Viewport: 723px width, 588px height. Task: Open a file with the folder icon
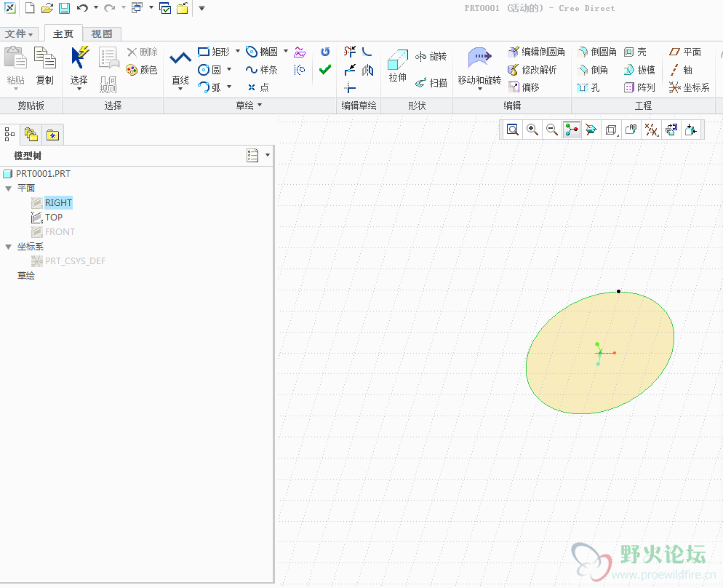47,8
